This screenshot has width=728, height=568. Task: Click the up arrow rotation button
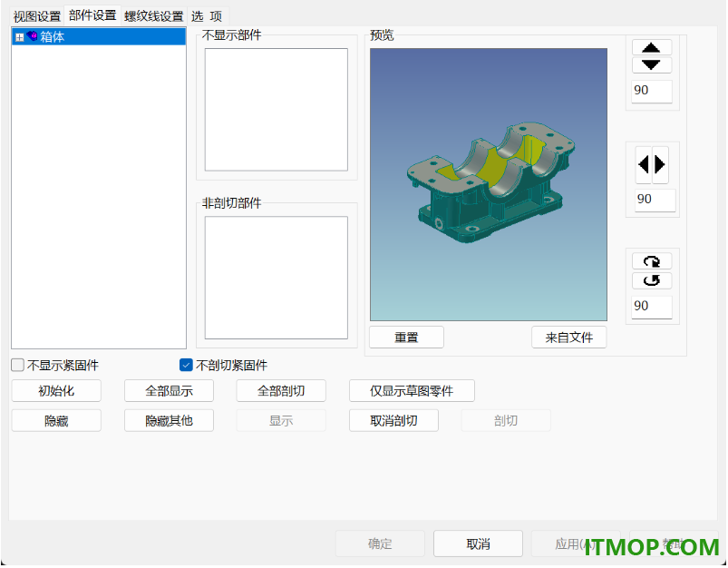point(652,48)
